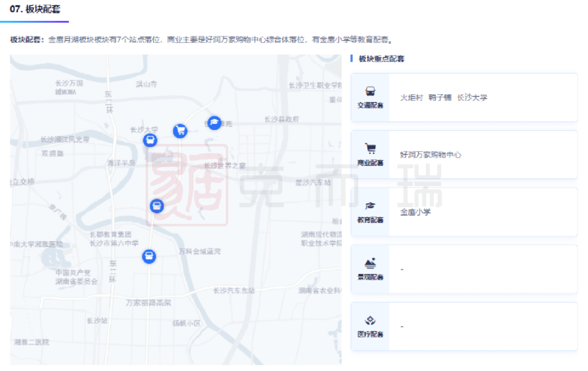Click the graduation cap school marker on map
Screen dimensions: 588x371
click(x=215, y=123)
